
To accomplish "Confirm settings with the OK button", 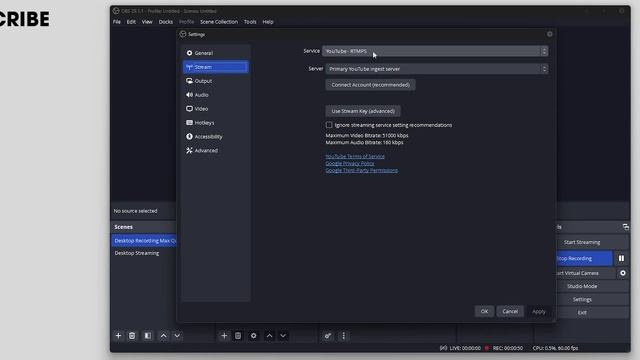I will point(484,311).
